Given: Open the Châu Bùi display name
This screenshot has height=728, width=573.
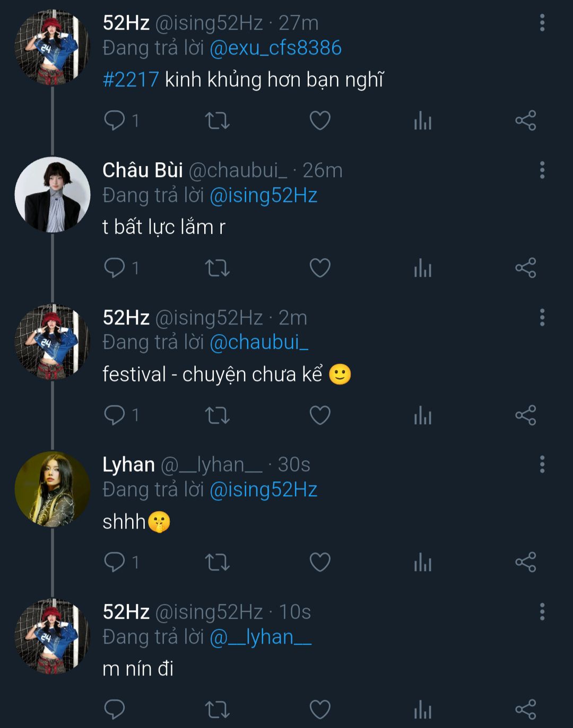Looking at the screenshot, I should (142, 170).
